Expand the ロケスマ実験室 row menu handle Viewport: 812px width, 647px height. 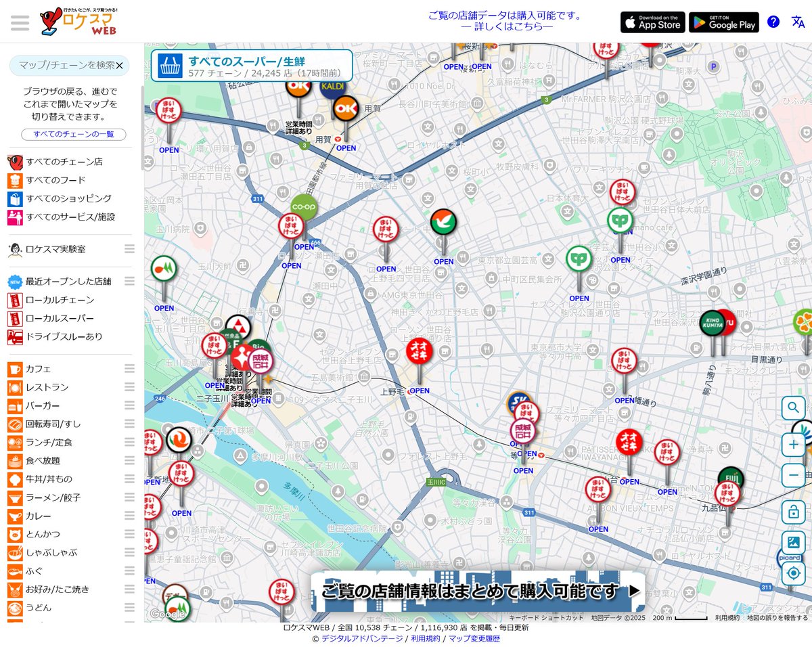point(129,249)
